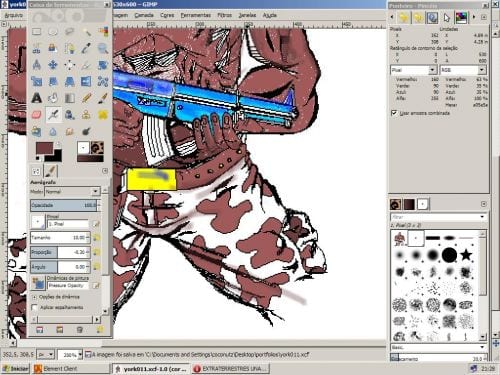This screenshot has width=500, height=375.
Task: Expand Opções de dinâmica section
Action: 34,297
